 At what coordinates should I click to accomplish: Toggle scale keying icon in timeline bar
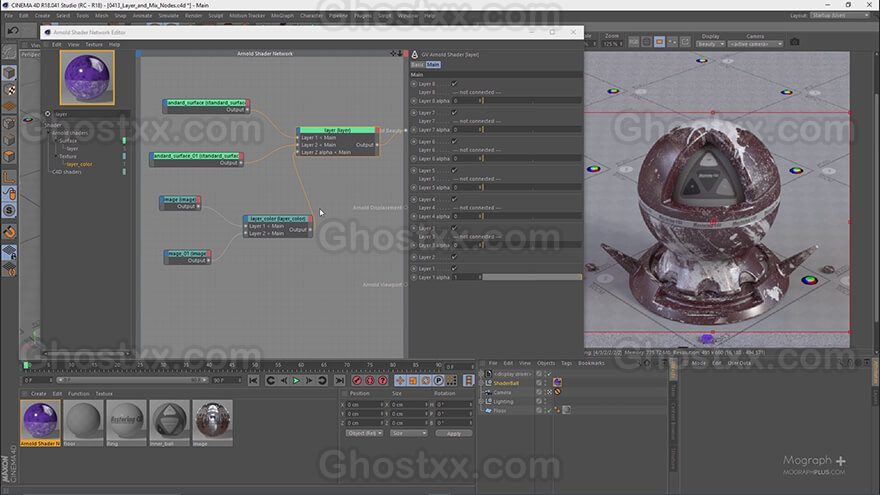pos(413,381)
